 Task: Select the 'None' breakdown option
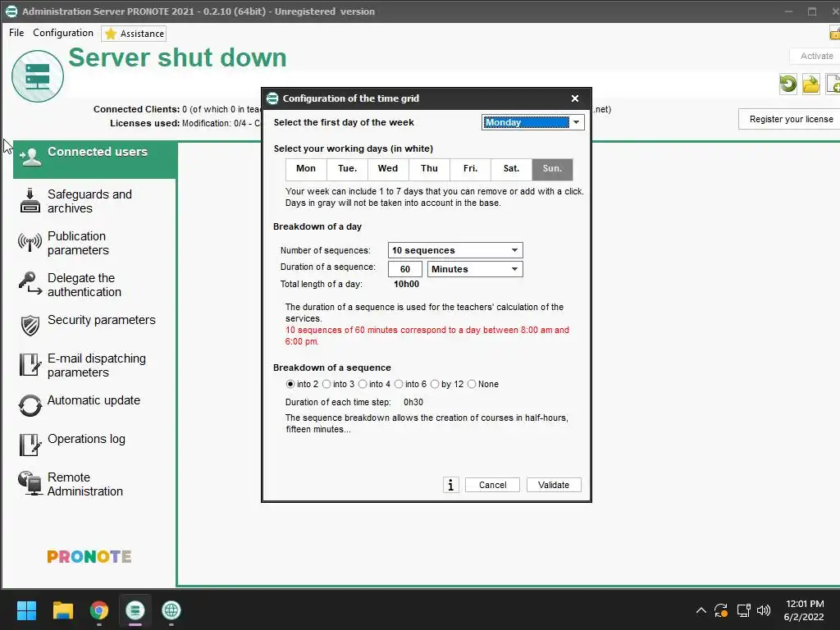click(472, 384)
